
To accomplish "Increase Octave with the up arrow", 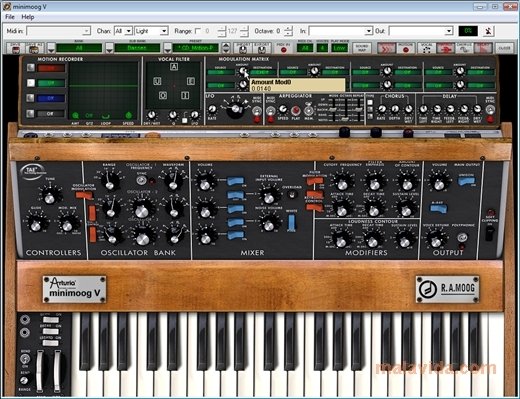I will (x=289, y=29).
